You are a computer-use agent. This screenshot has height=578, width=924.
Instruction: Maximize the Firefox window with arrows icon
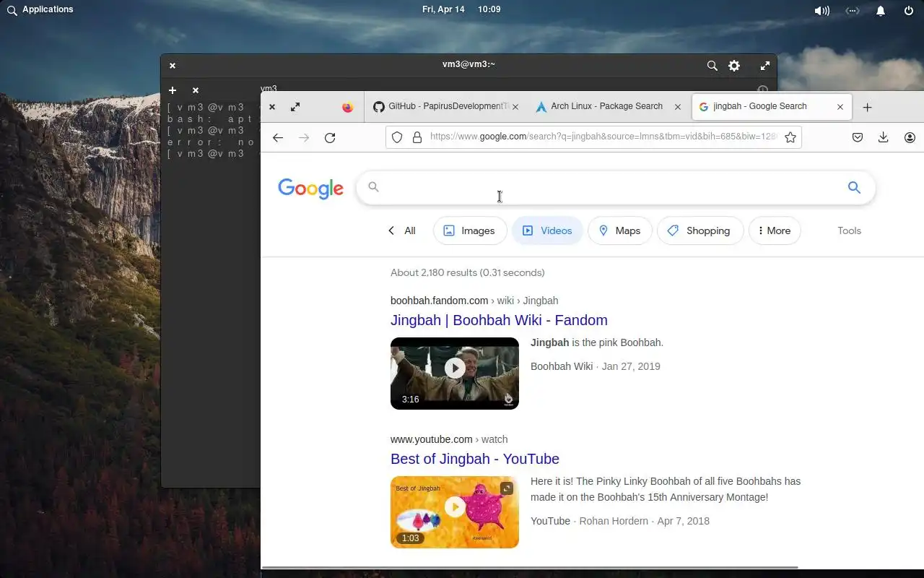295,107
